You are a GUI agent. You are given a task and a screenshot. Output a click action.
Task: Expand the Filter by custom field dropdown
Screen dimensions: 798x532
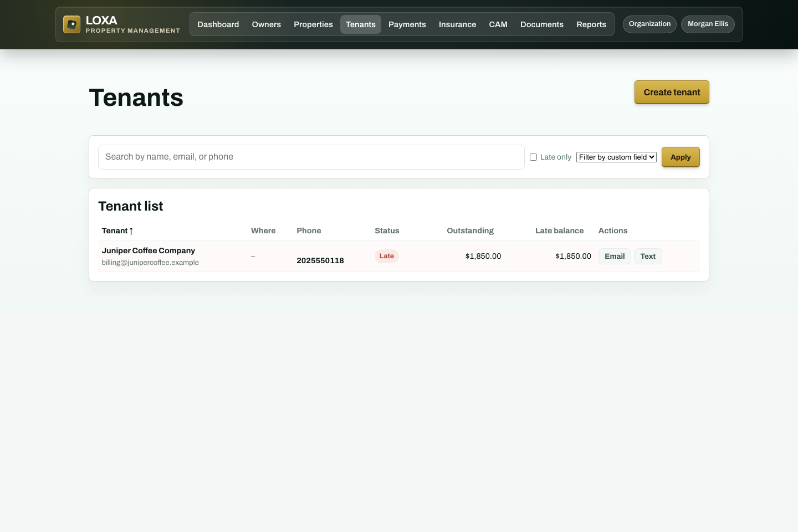616,157
